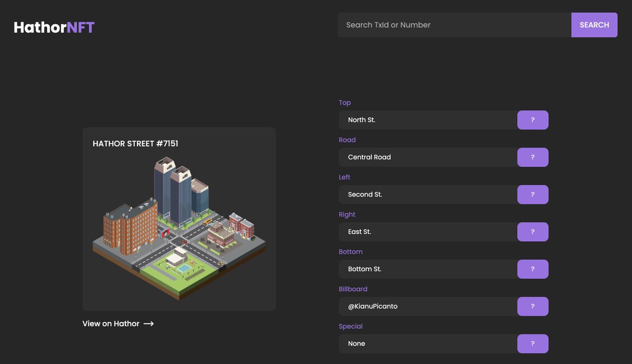The height and width of the screenshot is (364, 632).
Task: Click the Hathor Street city artwork
Action: pos(179,229)
